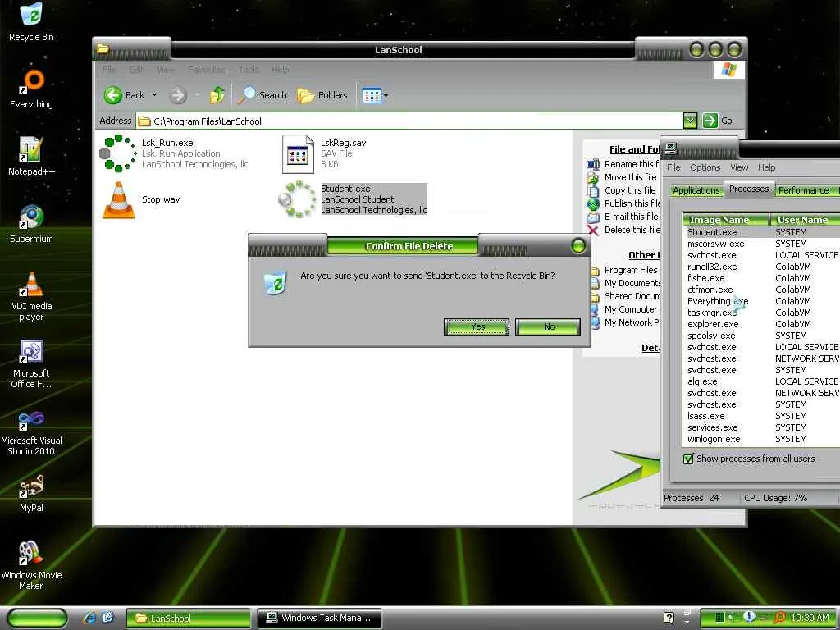Go up one folder level icon
The height and width of the screenshot is (630, 840).
pos(217,95)
